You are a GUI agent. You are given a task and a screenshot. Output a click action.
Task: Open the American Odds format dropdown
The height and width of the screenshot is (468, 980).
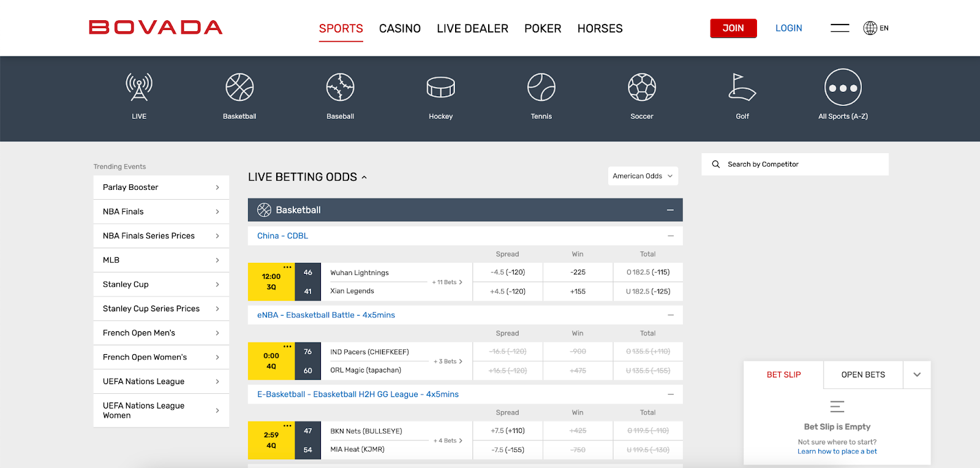click(643, 176)
